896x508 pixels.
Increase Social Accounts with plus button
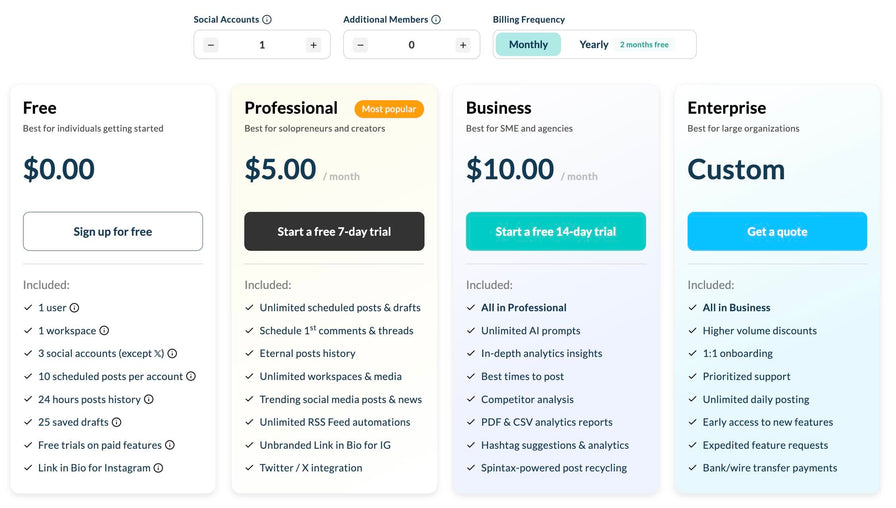[x=313, y=45]
